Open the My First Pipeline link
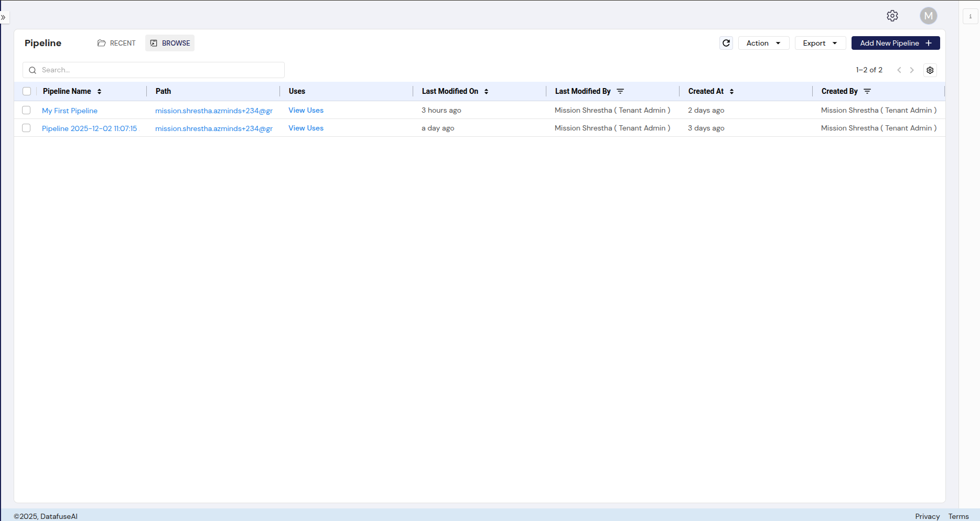980x521 pixels. tap(70, 111)
